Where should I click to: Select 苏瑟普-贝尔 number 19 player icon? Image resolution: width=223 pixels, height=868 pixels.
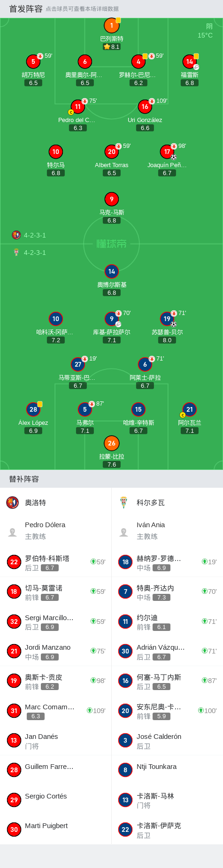click(x=167, y=319)
